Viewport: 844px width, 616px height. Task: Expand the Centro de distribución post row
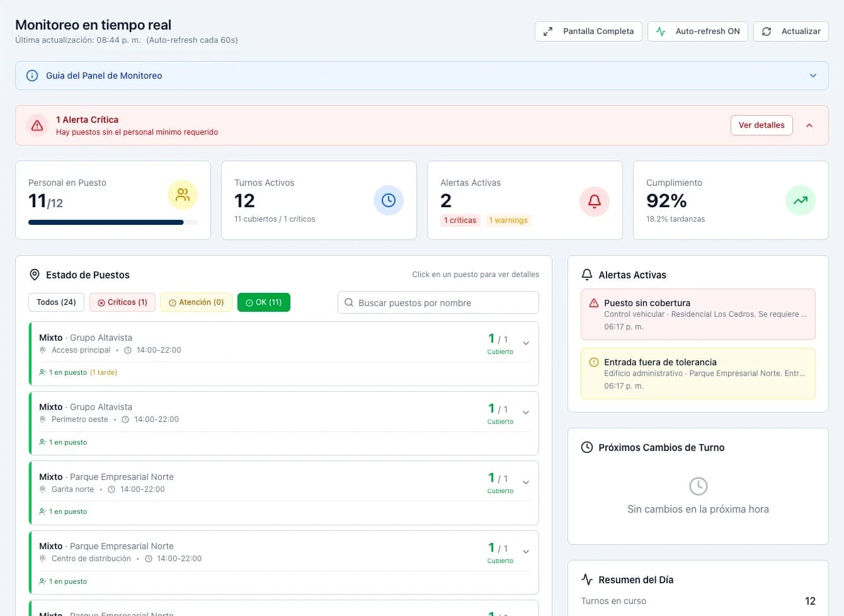[x=526, y=552]
